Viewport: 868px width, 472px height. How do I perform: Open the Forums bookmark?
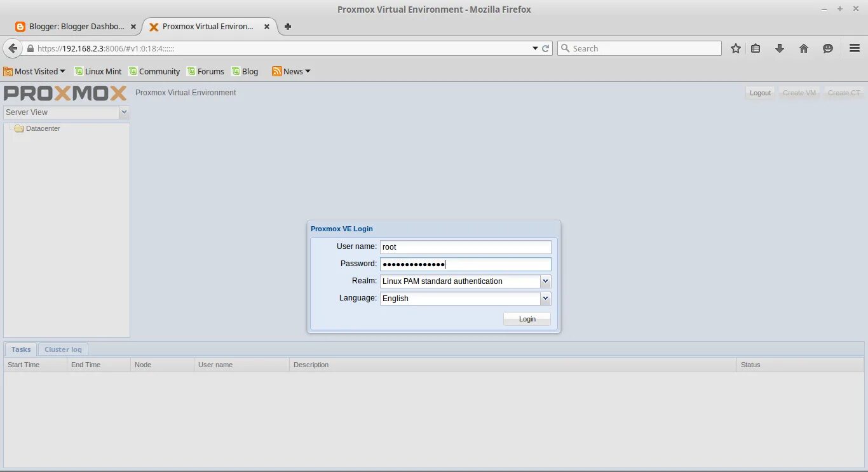coord(205,71)
